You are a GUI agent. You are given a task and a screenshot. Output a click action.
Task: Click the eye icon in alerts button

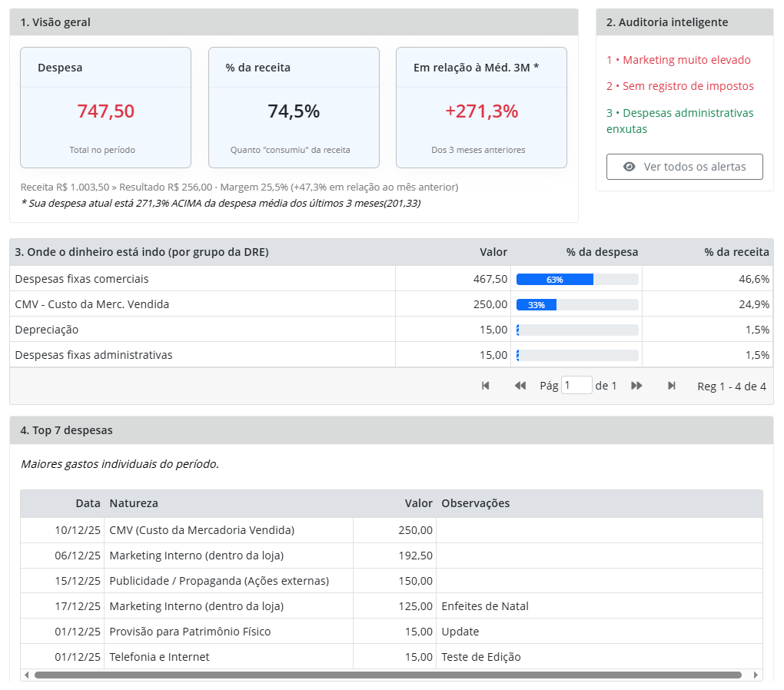630,167
